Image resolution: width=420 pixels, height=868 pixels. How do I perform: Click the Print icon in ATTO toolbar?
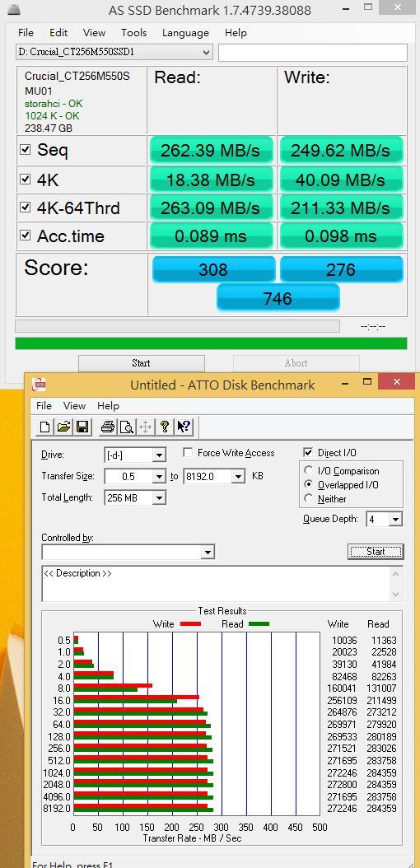[108, 427]
